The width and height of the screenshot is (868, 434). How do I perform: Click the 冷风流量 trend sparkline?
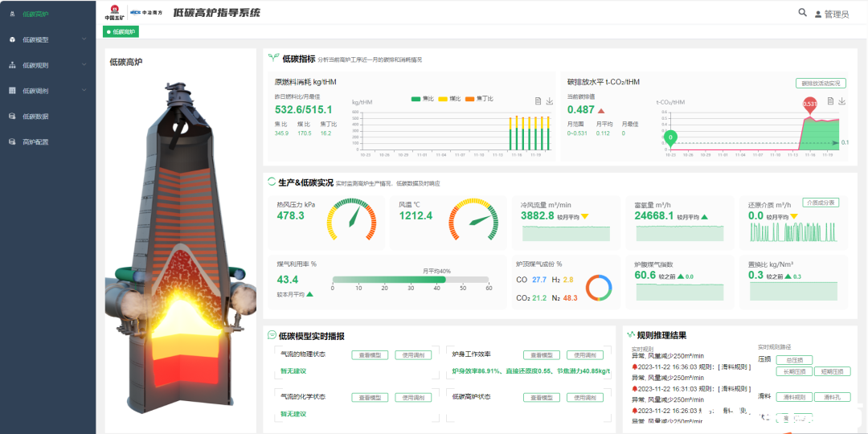pos(567,234)
